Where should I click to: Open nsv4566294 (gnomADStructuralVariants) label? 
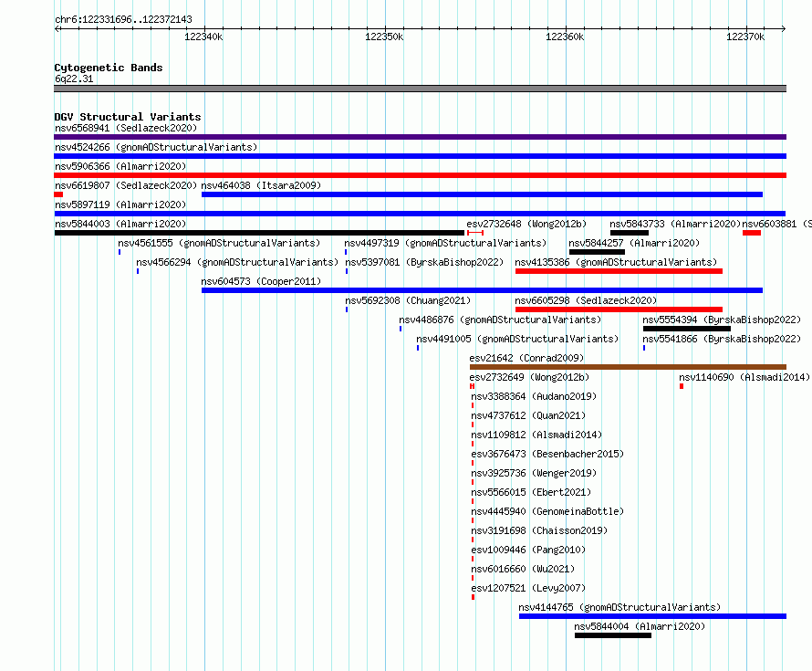click(x=237, y=262)
